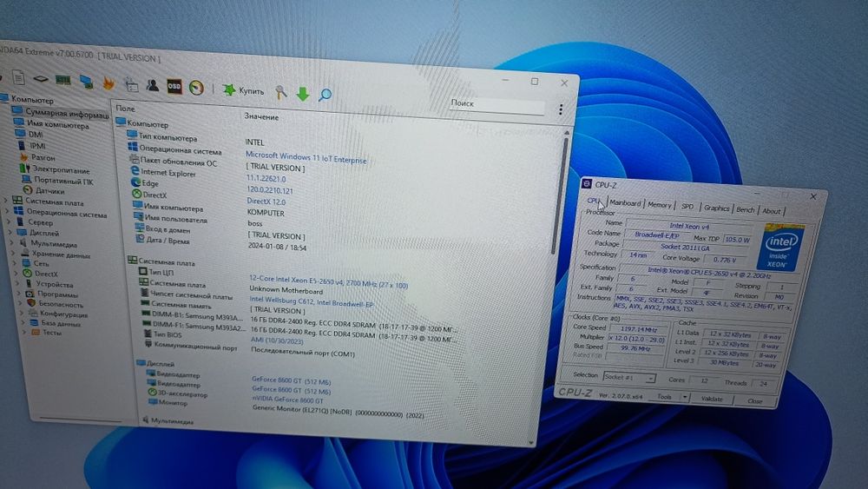Open the gauge benchmark icon in toolbar
The image size is (868, 489).
coord(196,88)
